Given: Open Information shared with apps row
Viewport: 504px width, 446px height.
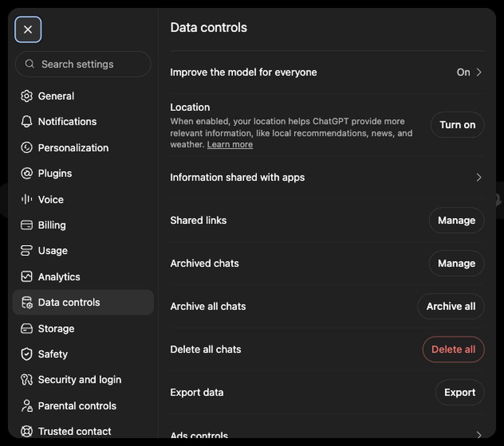Looking at the screenshot, I should point(327,177).
